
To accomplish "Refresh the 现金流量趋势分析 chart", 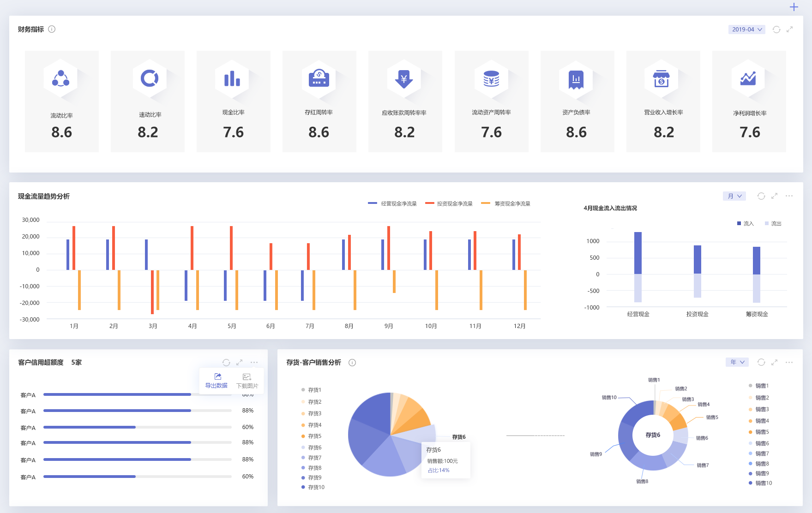I will tap(761, 196).
